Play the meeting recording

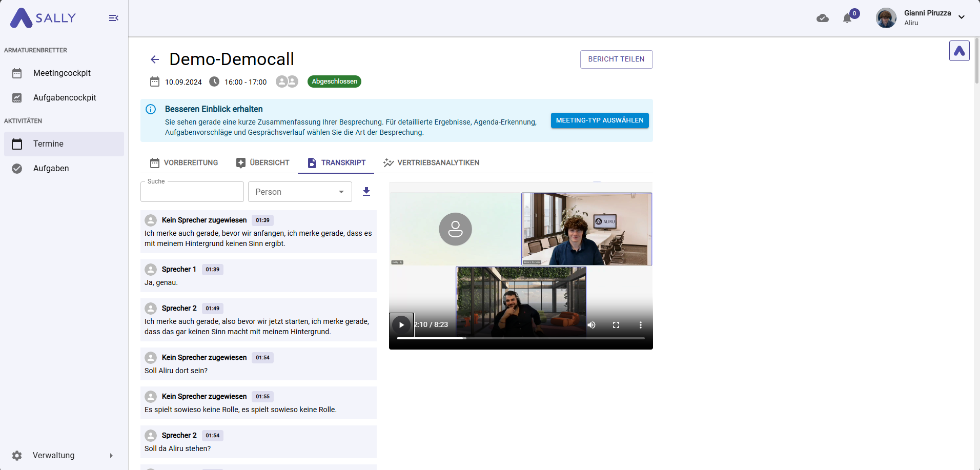[401, 325]
